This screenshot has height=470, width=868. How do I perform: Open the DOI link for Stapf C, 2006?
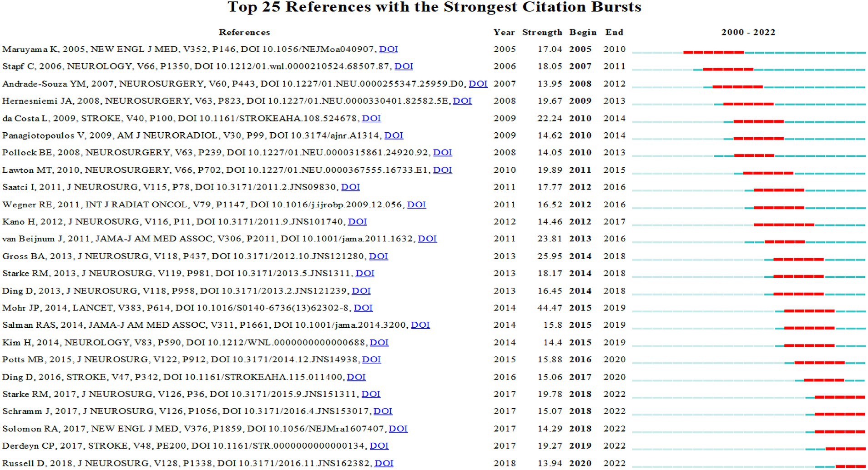click(404, 66)
